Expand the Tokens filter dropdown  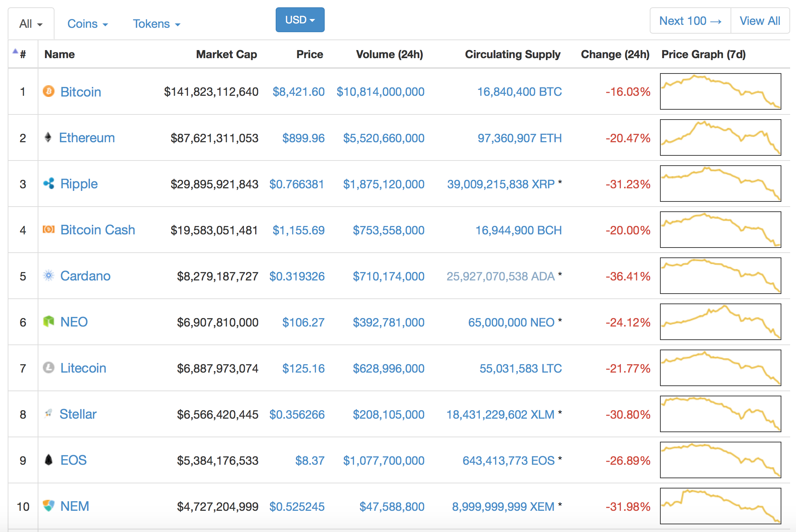coord(156,24)
